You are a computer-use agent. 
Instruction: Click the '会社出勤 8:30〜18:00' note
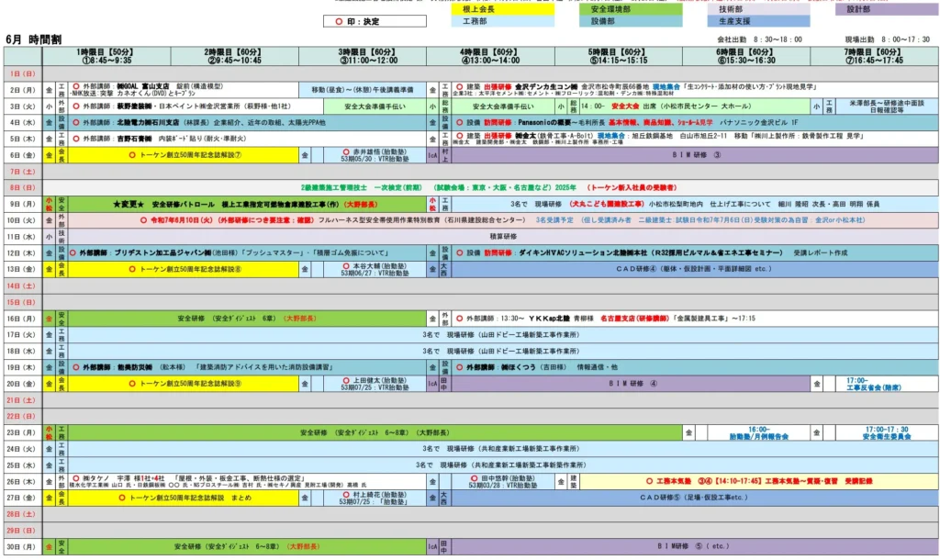click(x=759, y=39)
